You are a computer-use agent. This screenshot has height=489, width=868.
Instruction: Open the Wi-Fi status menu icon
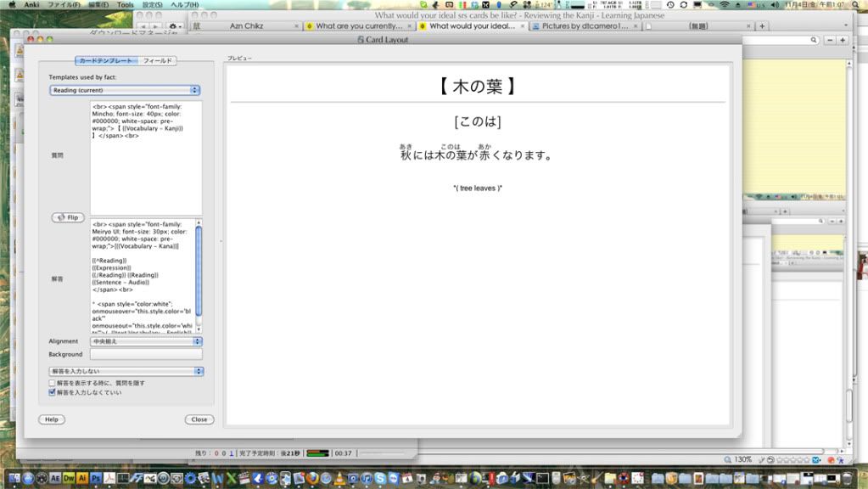[724, 5]
